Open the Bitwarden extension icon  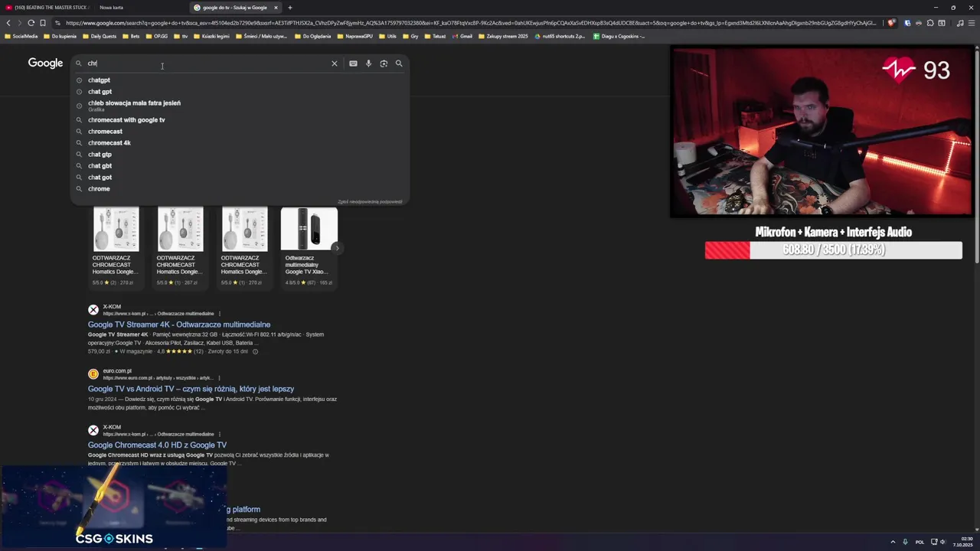point(907,23)
